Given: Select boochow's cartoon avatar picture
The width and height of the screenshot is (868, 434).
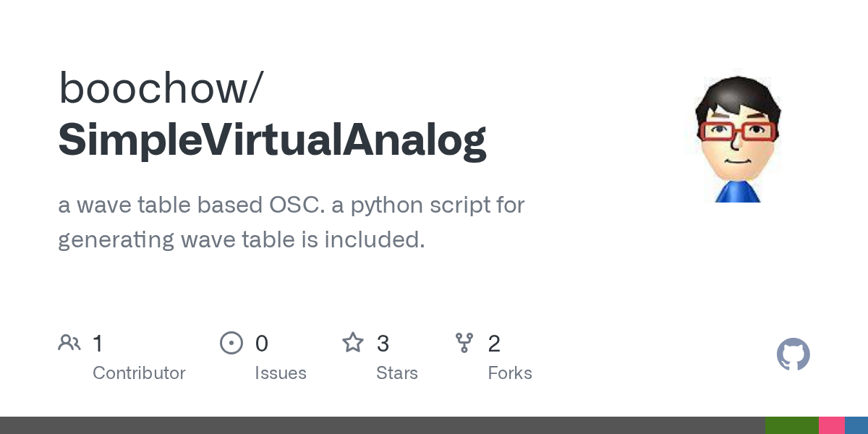Looking at the screenshot, I should click(x=737, y=139).
